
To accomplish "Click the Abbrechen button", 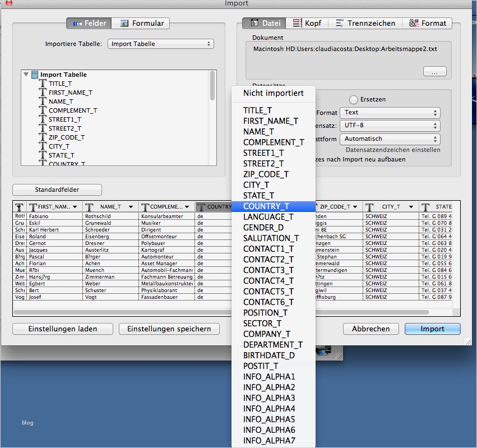I will coord(371,329).
